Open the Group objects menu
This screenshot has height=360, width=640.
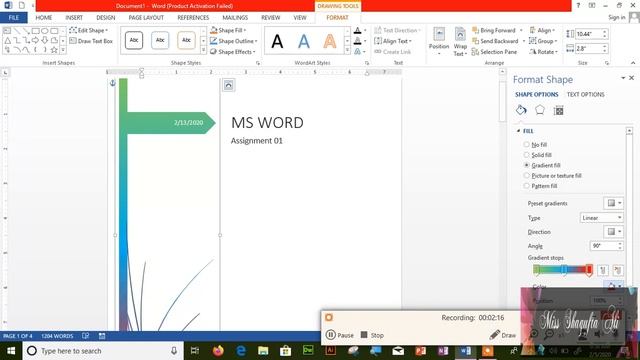(543, 41)
